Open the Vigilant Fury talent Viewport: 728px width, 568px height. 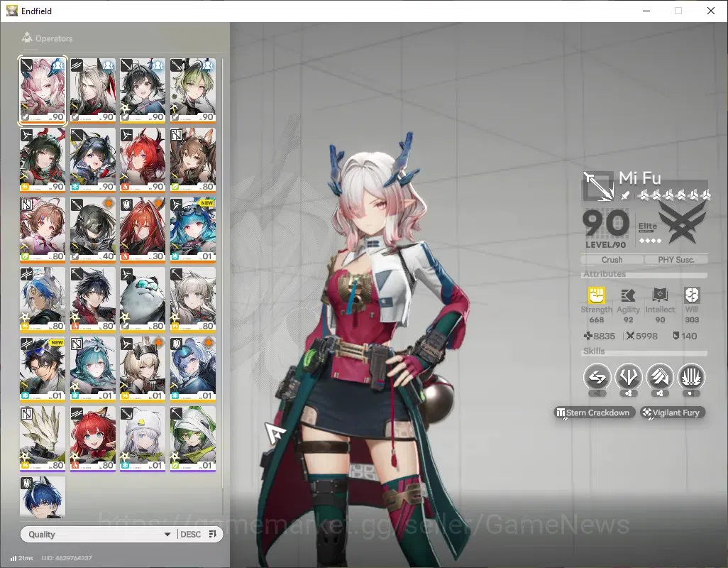[x=672, y=413]
